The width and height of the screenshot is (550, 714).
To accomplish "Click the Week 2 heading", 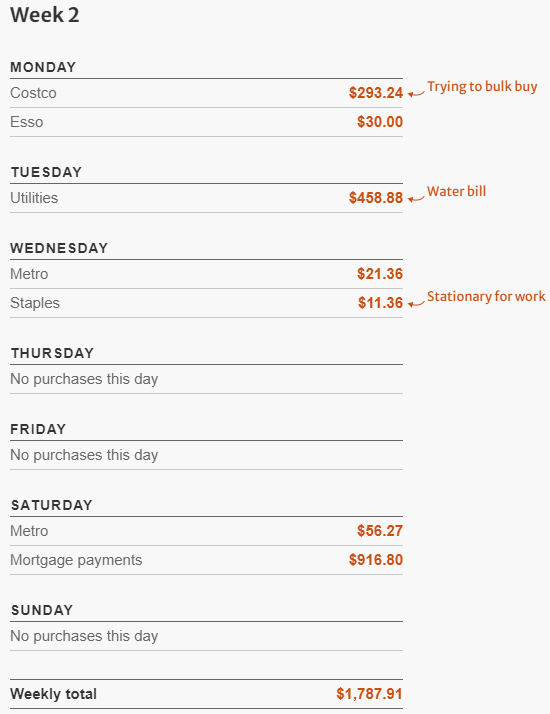I will [45, 15].
